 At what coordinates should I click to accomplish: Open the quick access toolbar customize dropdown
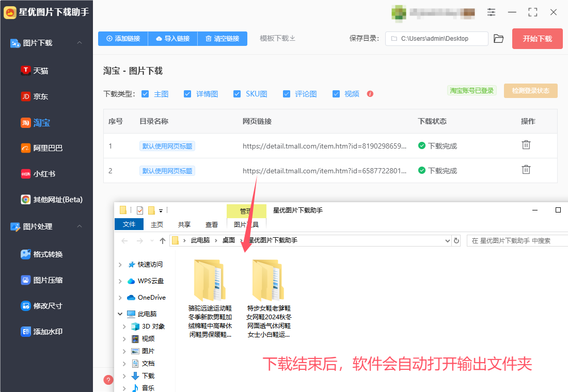point(161,210)
